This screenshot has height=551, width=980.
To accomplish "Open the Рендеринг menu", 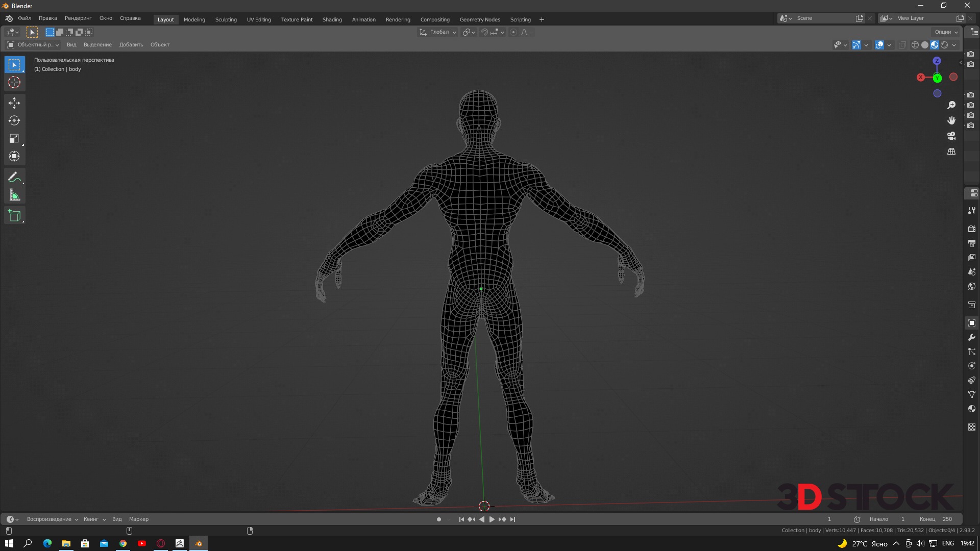I will [78, 18].
